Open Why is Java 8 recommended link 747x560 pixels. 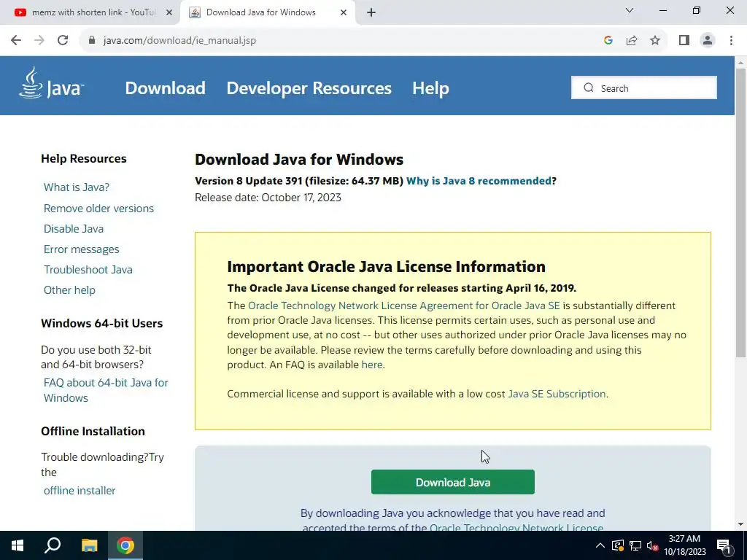coord(479,181)
